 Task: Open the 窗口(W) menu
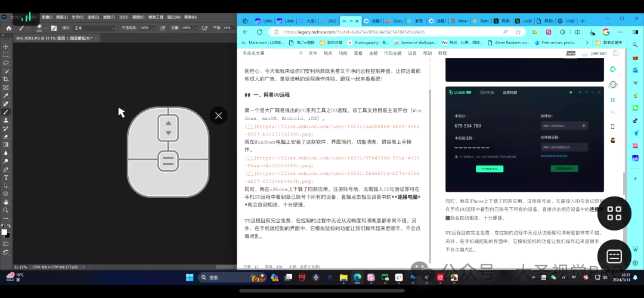[x=174, y=17]
